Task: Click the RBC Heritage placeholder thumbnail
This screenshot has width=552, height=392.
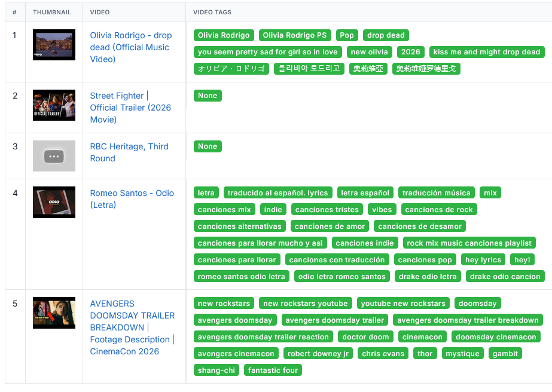Action: click(54, 156)
